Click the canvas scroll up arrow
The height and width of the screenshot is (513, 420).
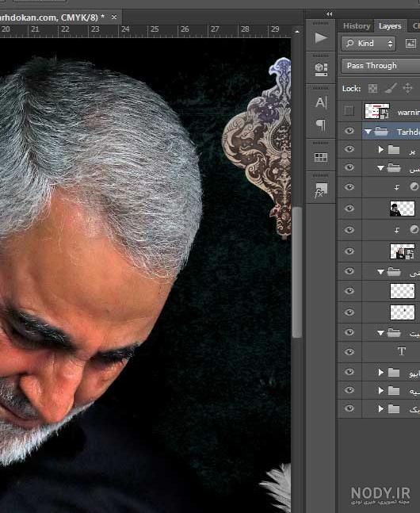pyautogui.click(x=297, y=32)
